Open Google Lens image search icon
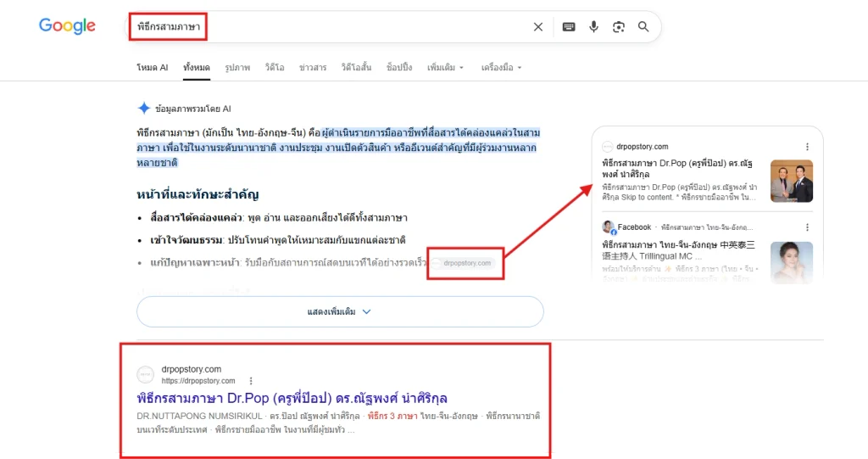Image resolution: width=868 pixels, height=459 pixels. (x=618, y=26)
